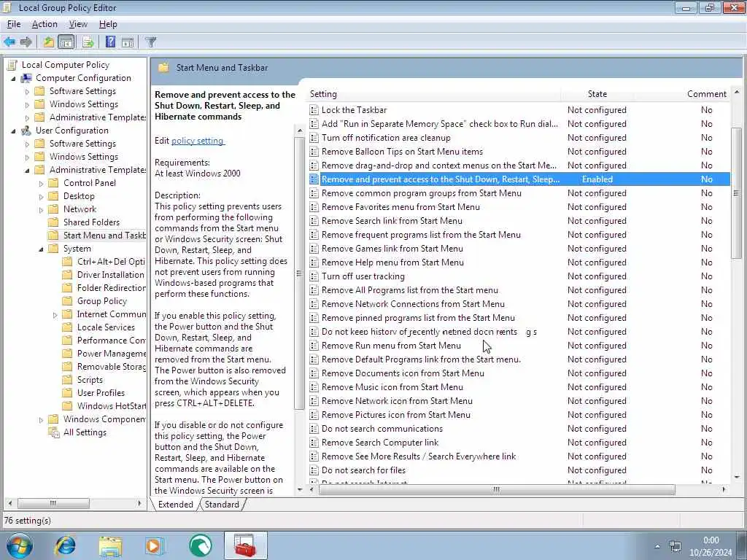The height and width of the screenshot is (560, 747).
Task: Click the taskbar clock showing 0:00
Action: (711, 540)
